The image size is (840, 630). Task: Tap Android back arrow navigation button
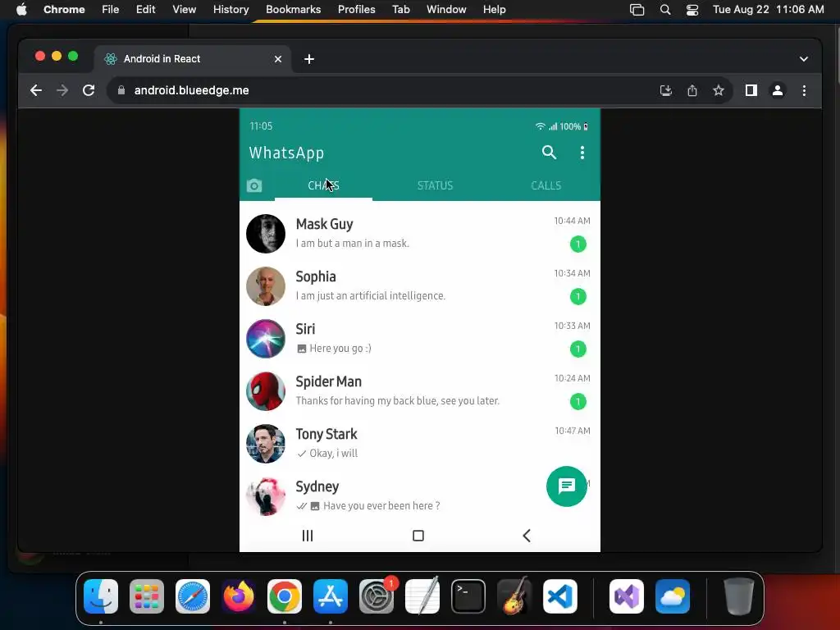(527, 535)
